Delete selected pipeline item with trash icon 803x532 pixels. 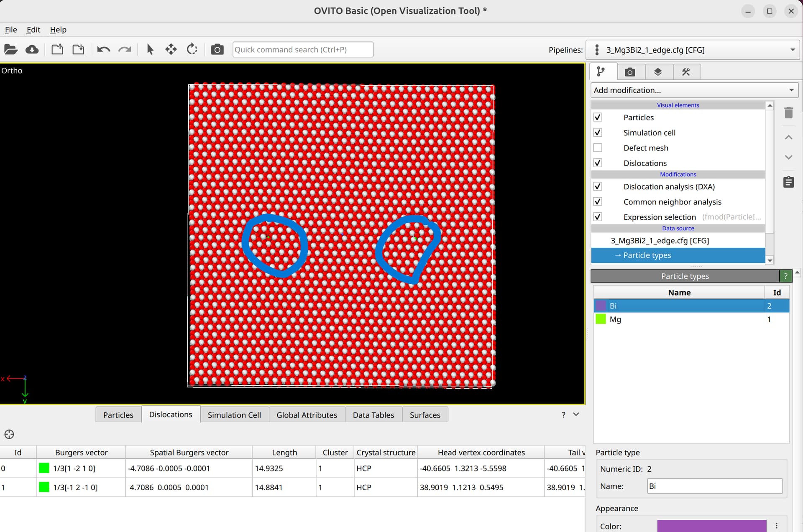coord(788,113)
